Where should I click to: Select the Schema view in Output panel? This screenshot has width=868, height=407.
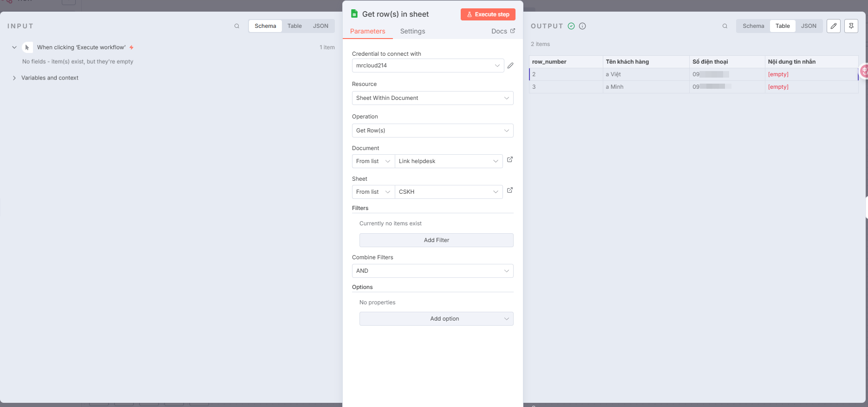click(753, 26)
